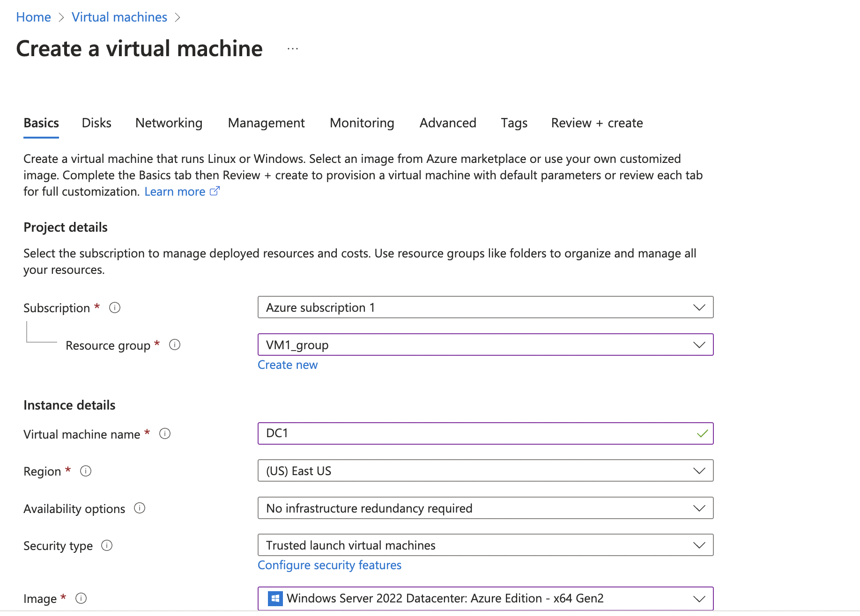Switch to the Review + create tab
Screen dimensions: 860x616
point(596,123)
